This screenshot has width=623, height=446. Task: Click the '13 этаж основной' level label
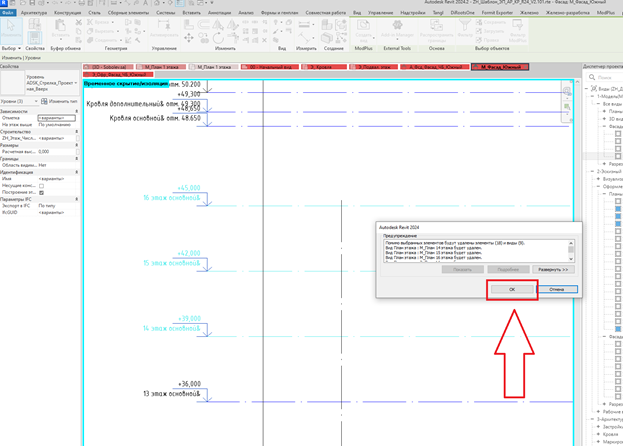[x=172, y=394]
